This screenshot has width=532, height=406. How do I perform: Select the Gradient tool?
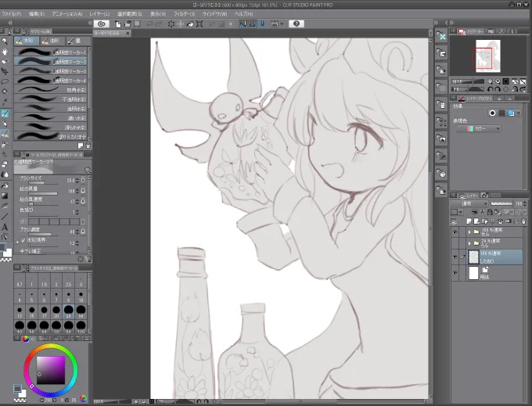(5, 196)
